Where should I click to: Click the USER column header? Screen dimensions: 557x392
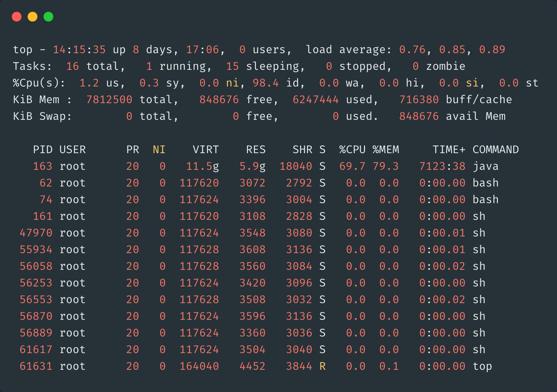point(73,150)
